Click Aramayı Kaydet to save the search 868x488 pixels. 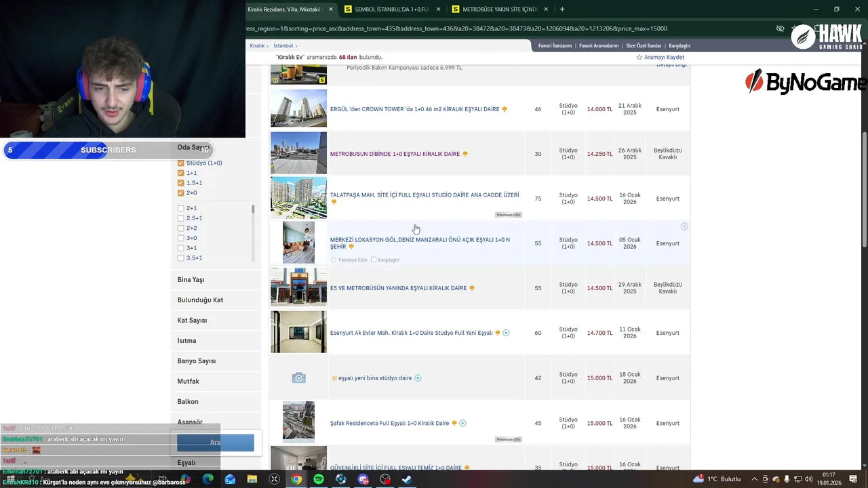coord(660,58)
